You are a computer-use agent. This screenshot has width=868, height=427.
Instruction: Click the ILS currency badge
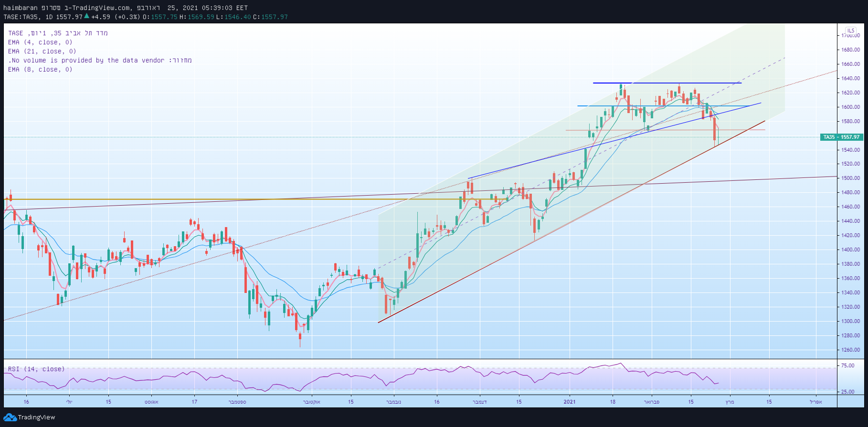click(851, 31)
